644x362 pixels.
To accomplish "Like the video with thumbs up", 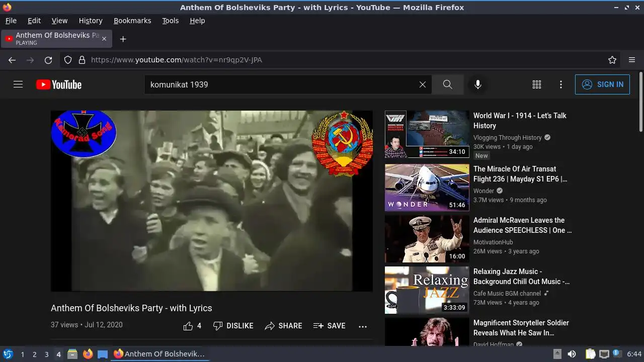I will [193, 326].
